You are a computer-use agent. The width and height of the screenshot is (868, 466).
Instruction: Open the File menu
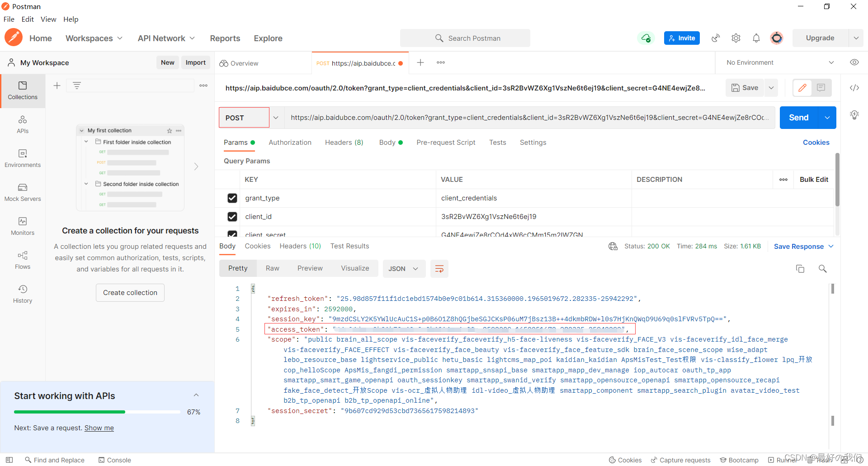[9, 19]
